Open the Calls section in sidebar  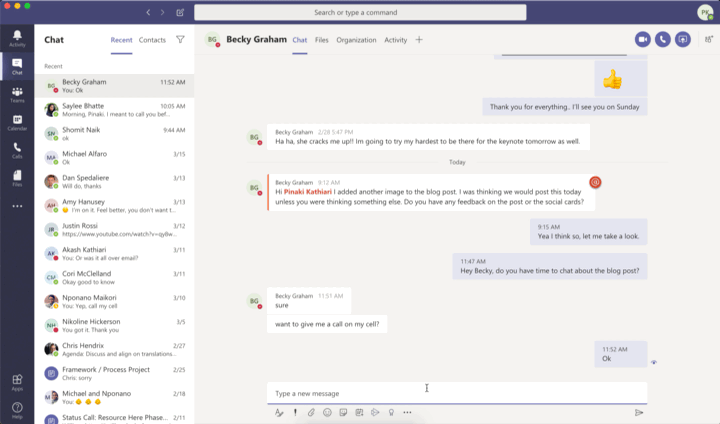click(x=17, y=150)
